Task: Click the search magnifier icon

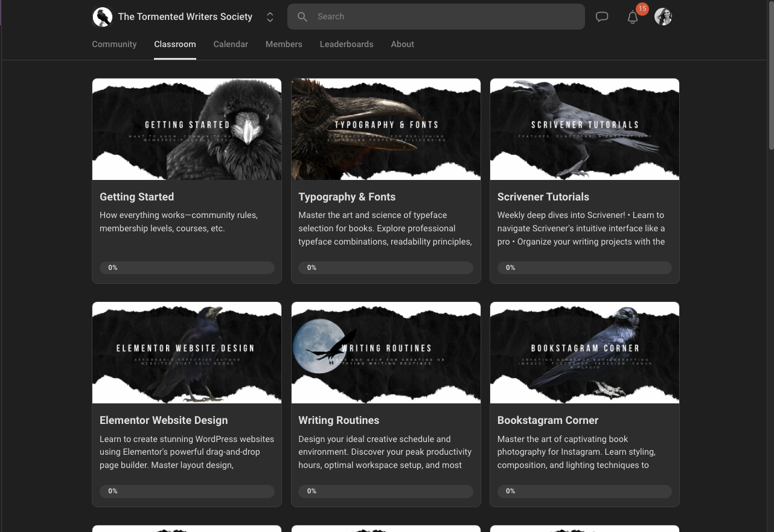Action: click(302, 17)
